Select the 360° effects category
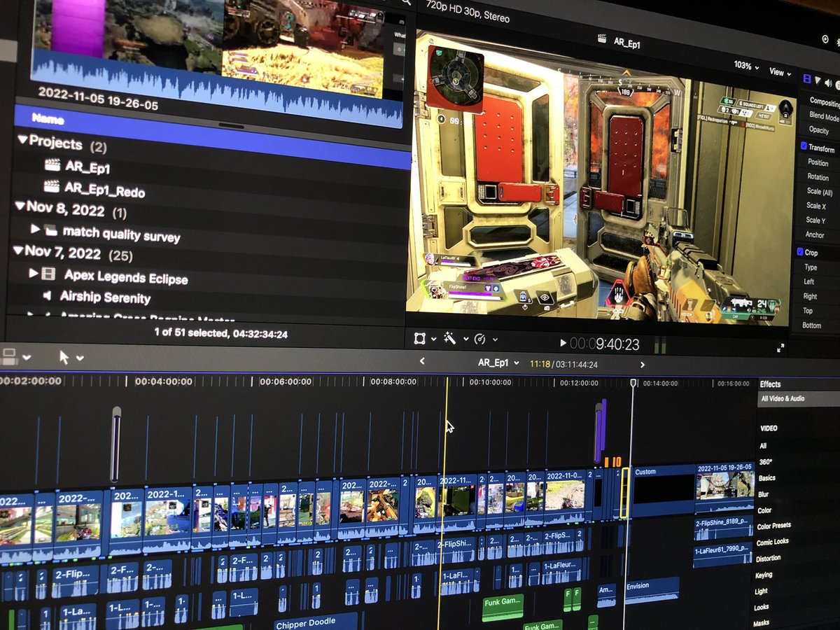The image size is (840, 630). point(764,462)
